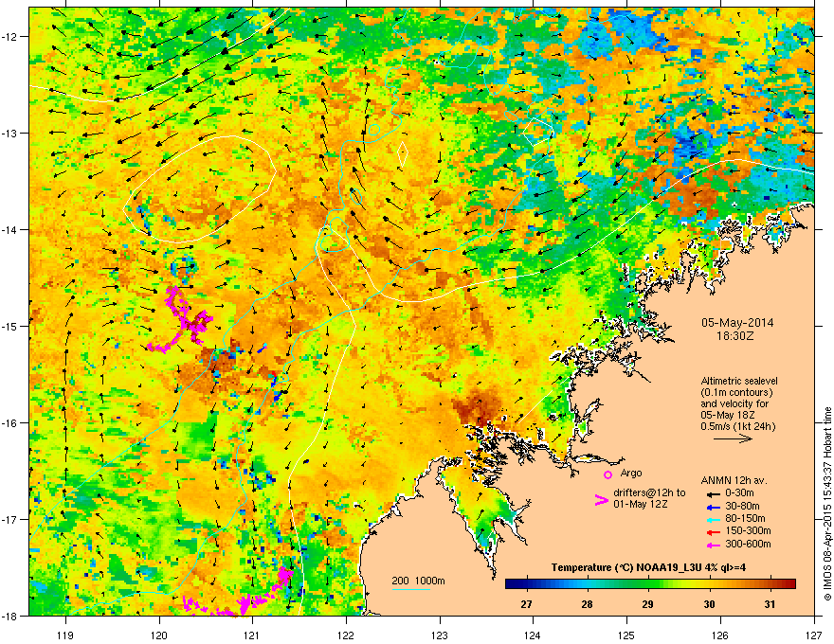Click the 'Altimetric sealevel' legend text

(x=739, y=382)
